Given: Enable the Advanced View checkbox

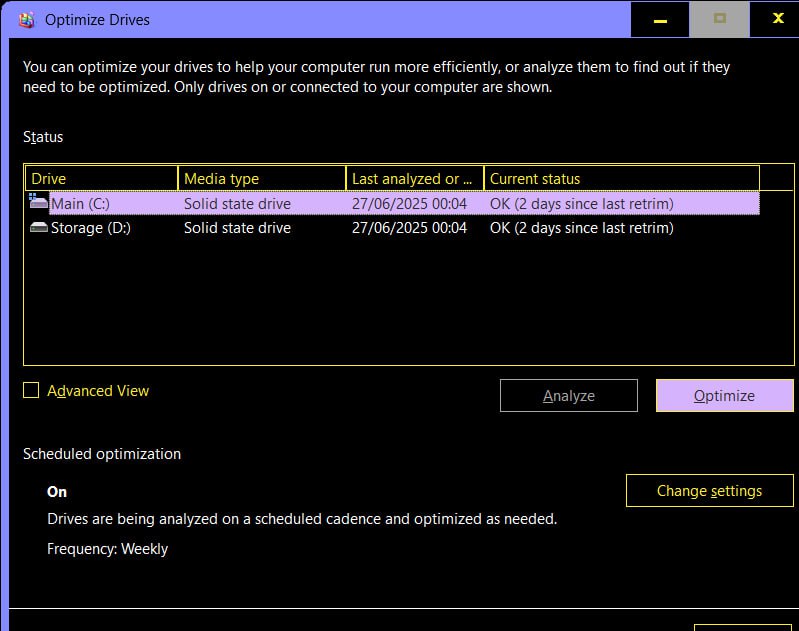Looking at the screenshot, I should point(32,391).
